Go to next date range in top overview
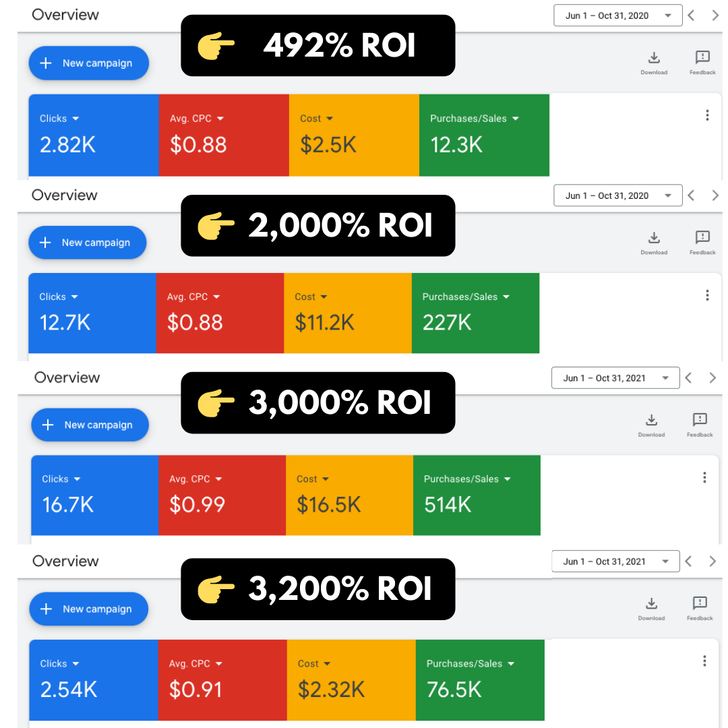Screen dimensions: 728x728 pos(715,16)
